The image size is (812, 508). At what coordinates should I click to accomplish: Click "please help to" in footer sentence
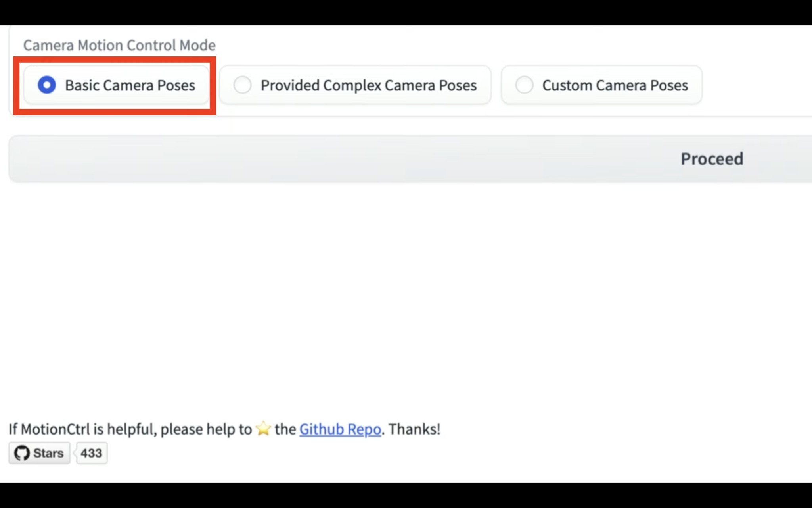click(206, 429)
